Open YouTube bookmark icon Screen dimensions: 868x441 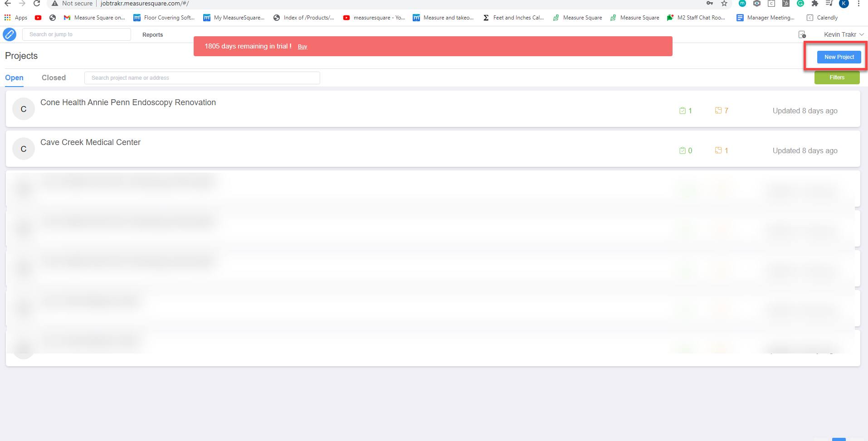pos(38,18)
